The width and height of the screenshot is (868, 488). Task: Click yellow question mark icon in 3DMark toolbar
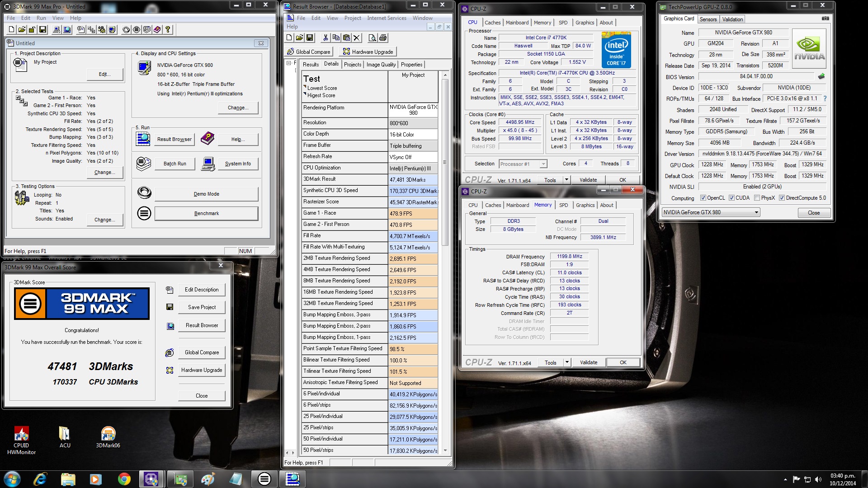coord(168,30)
